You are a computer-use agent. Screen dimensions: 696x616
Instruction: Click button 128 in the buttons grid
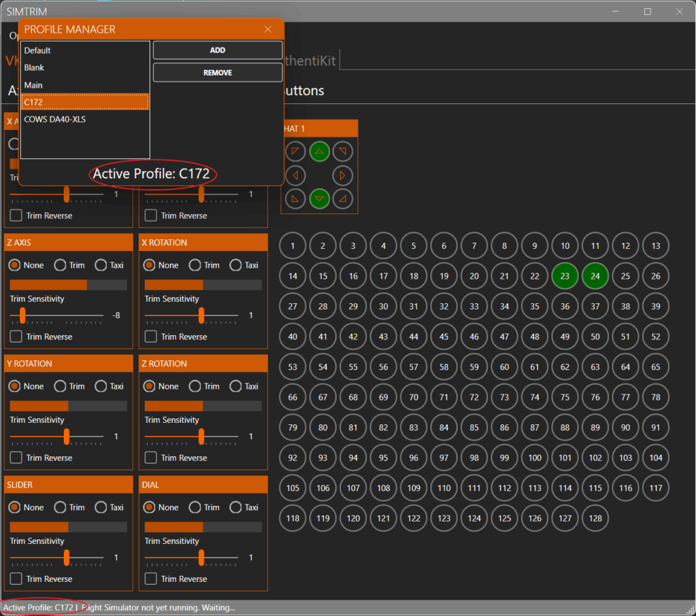595,518
